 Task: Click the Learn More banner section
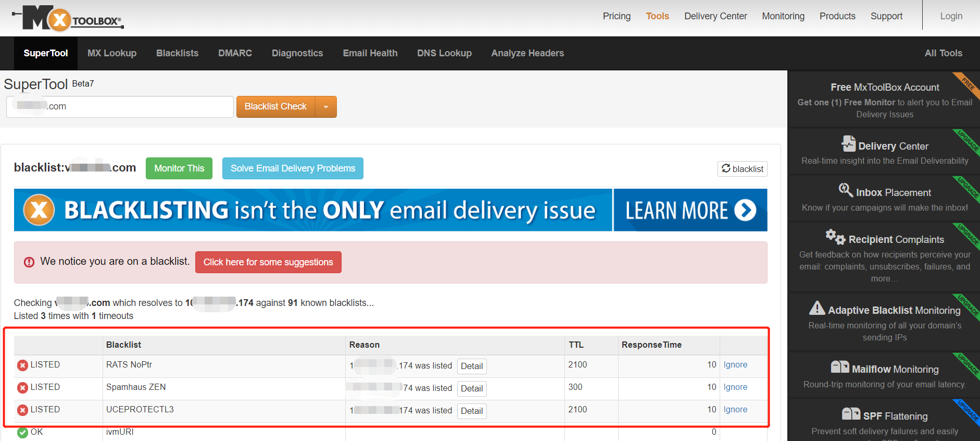point(690,210)
